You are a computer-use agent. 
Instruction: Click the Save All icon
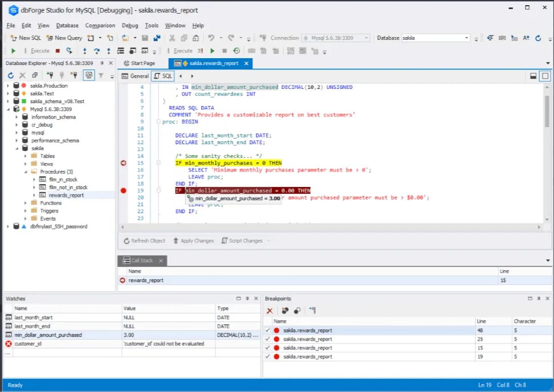pos(157,38)
